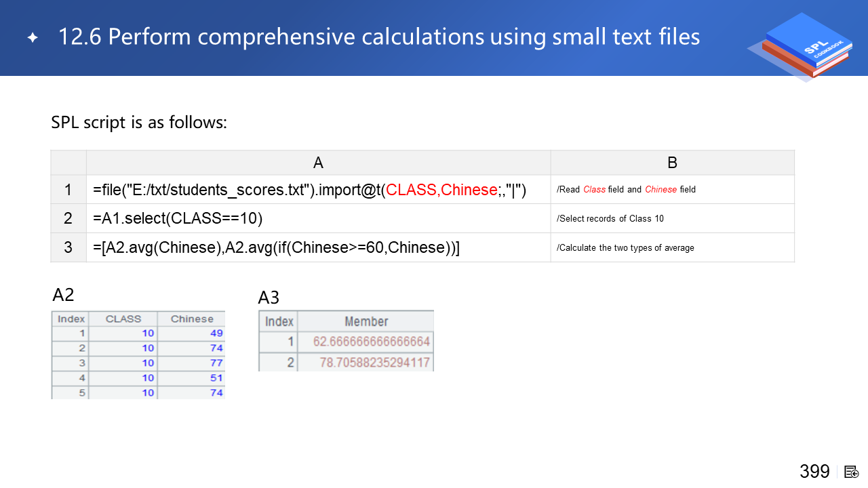Screen dimensions: 868x488
Task: Click the slide number 399
Action: pyautogui.click(x=814, y=472)
